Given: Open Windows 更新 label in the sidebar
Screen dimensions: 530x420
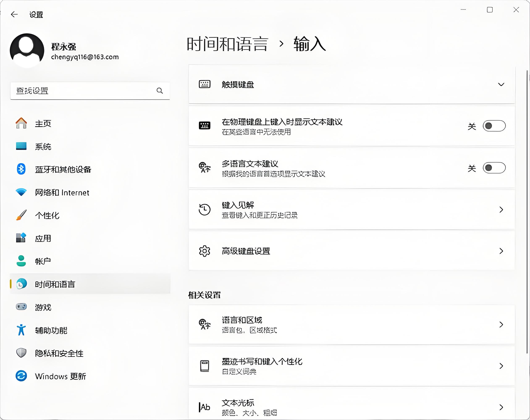Looking at the screenshot, I should 60,376.
